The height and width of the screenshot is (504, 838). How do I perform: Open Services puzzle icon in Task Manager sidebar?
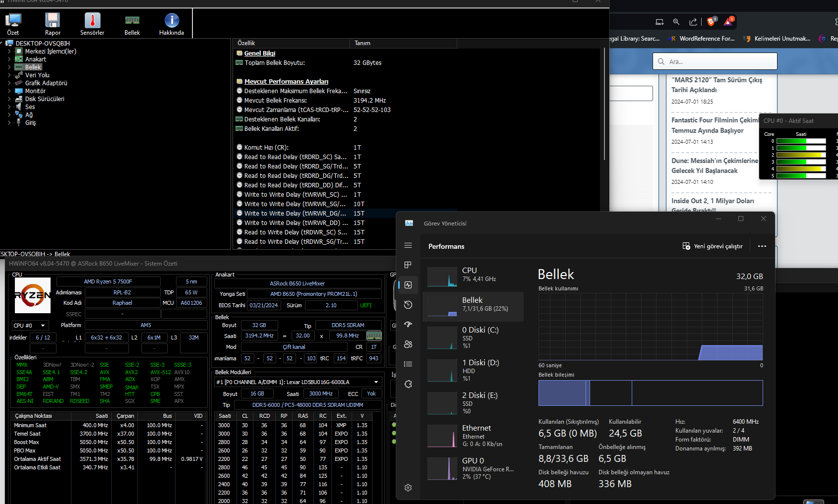pyautogui.click(x=408, y=384)
